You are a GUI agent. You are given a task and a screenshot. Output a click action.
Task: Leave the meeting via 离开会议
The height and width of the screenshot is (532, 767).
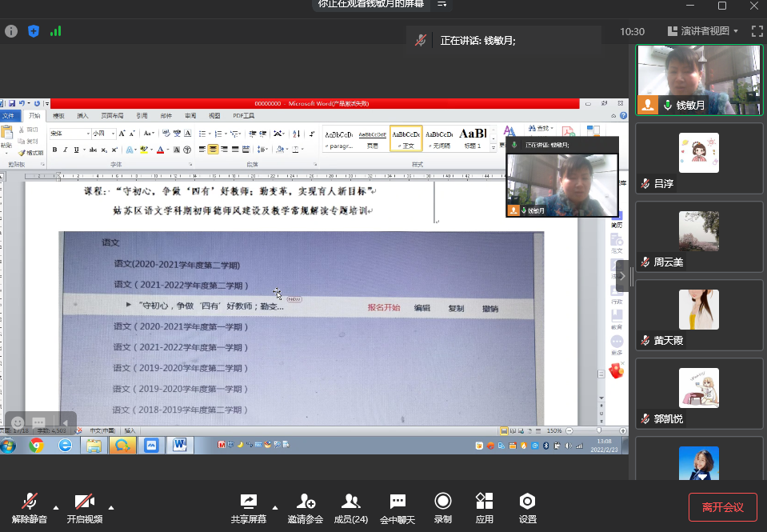pyautogui.click(x=722, y=507)
